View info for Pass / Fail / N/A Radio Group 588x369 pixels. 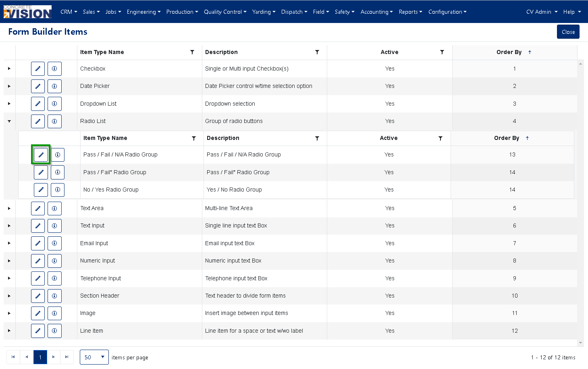pos(58,154)
